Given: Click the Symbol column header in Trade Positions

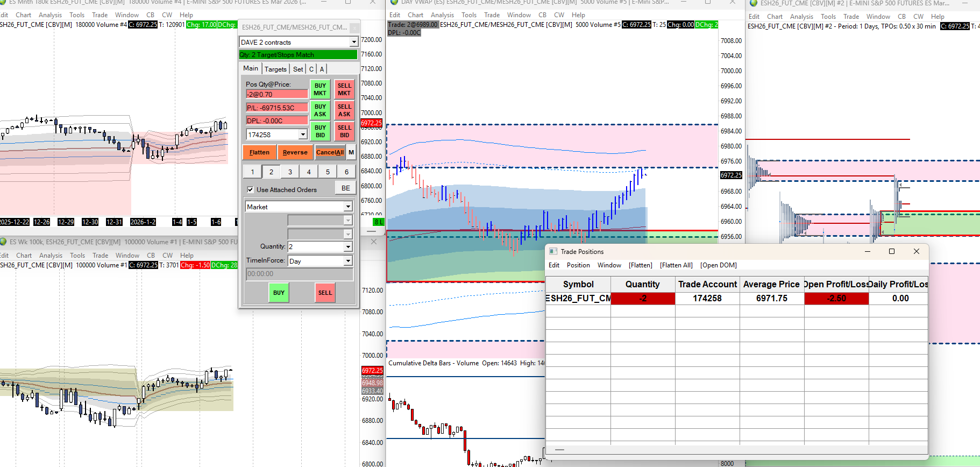Looking at the screenshot, I should click(x=578, y=284).
